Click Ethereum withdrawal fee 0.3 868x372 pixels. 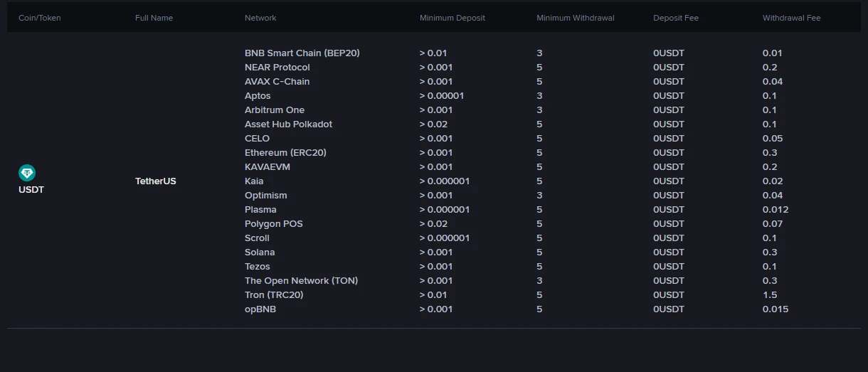coord(770,153)
